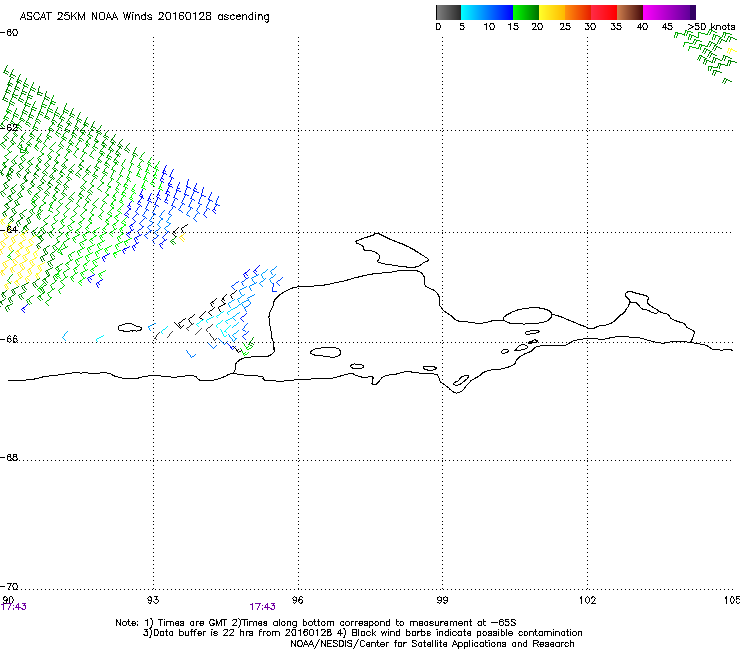Click the legend label '25'
Viewport: 740px width, 650px height.
coord(565,27)
